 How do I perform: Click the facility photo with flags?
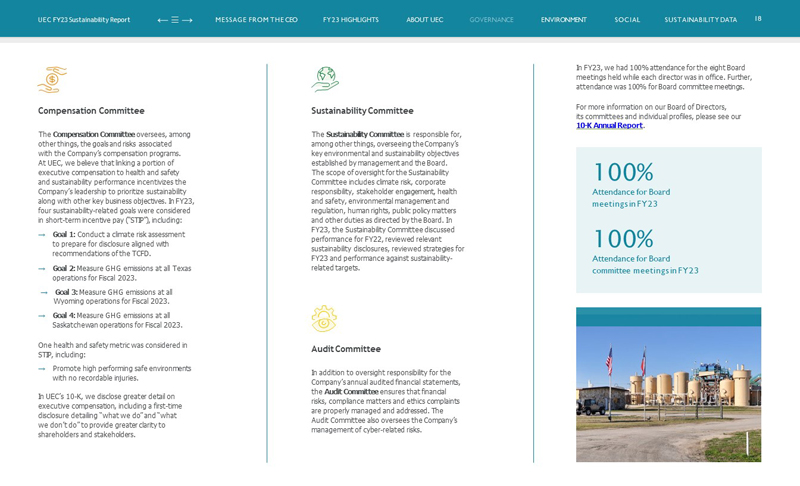click(x=668, y=385)
